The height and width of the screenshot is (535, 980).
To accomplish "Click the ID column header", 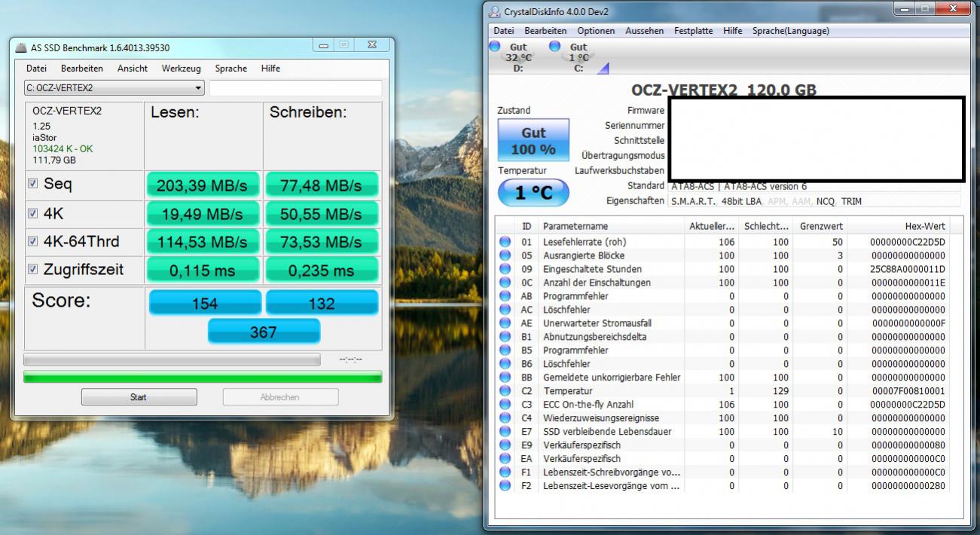I will pyautogui.click(x=527, y=226).
